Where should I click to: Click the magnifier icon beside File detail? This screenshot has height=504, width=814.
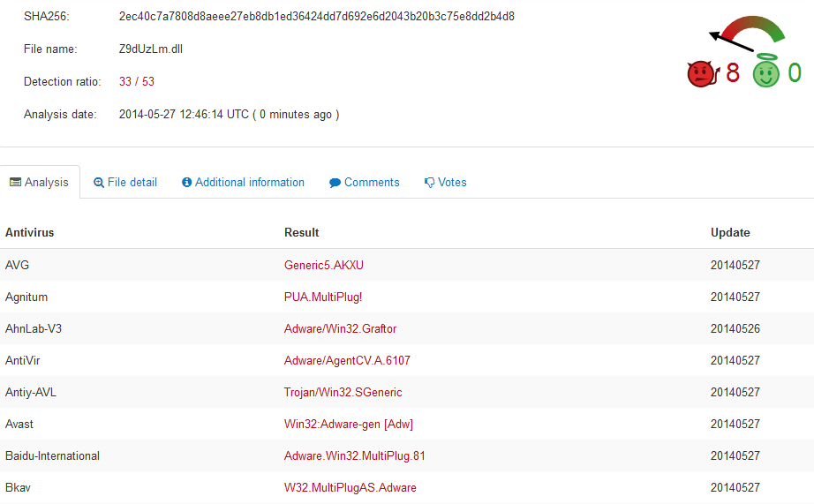(x=99, y=183)
